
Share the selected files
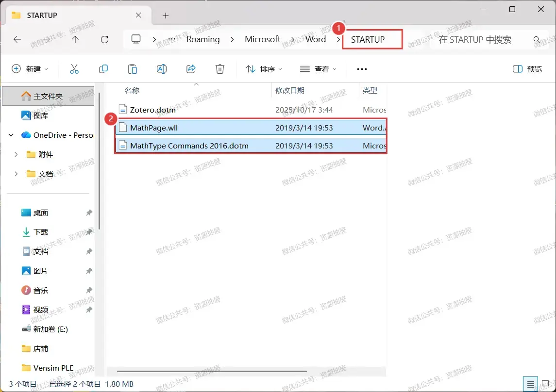coord(191,69)
